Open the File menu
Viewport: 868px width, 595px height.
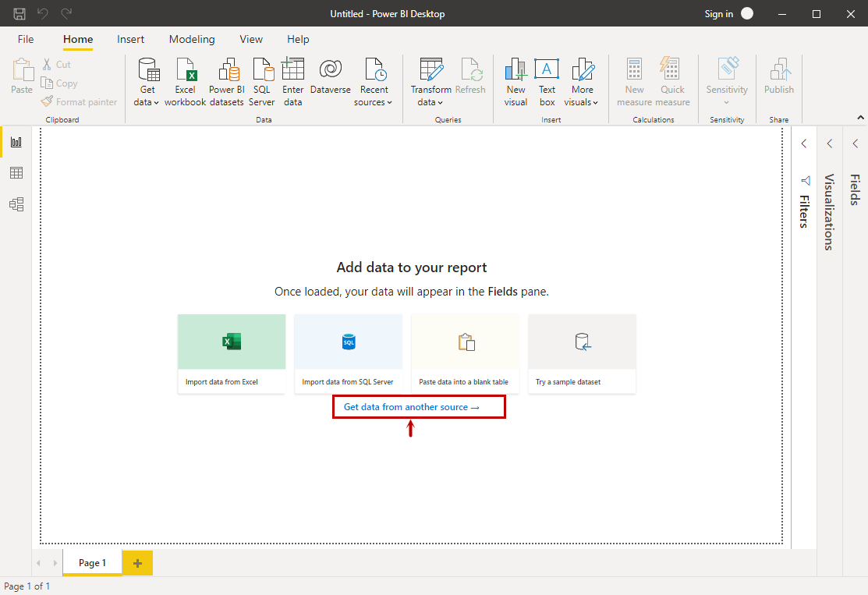pyautogui.click(x=26, y=39)
